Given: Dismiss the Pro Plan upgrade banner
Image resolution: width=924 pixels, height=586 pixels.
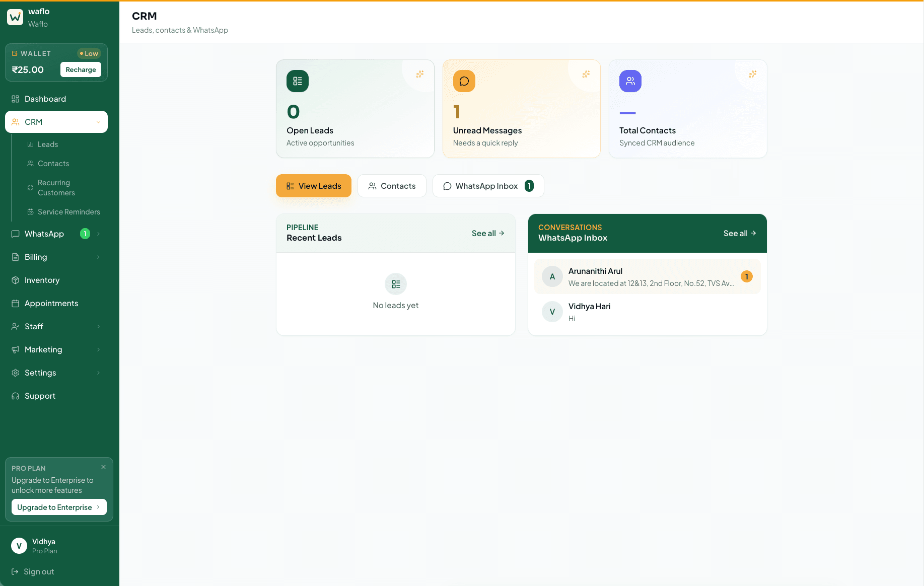Looking at the screenshot, I should (103, 467).
